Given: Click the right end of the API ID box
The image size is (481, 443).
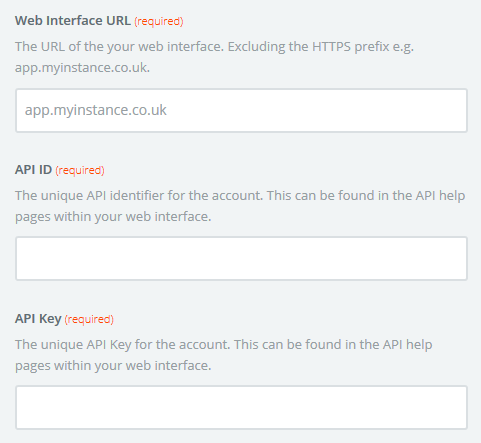Looking at the screenshot, I should [447, 259].
